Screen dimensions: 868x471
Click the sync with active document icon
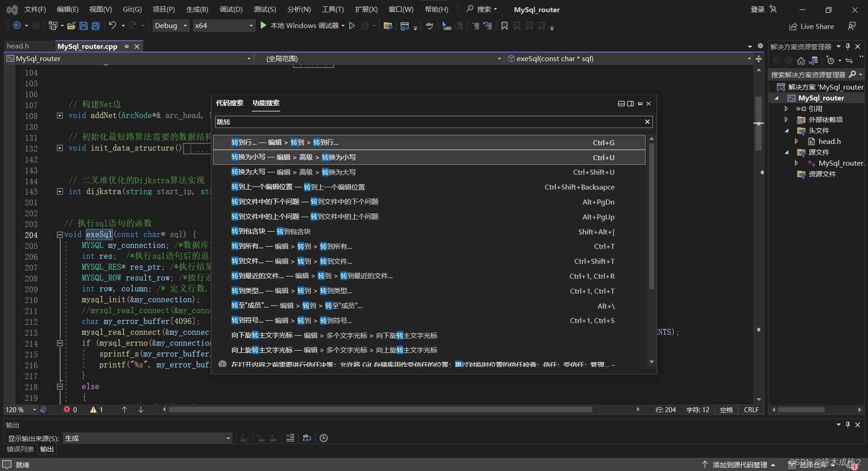[x=849, y=61]
